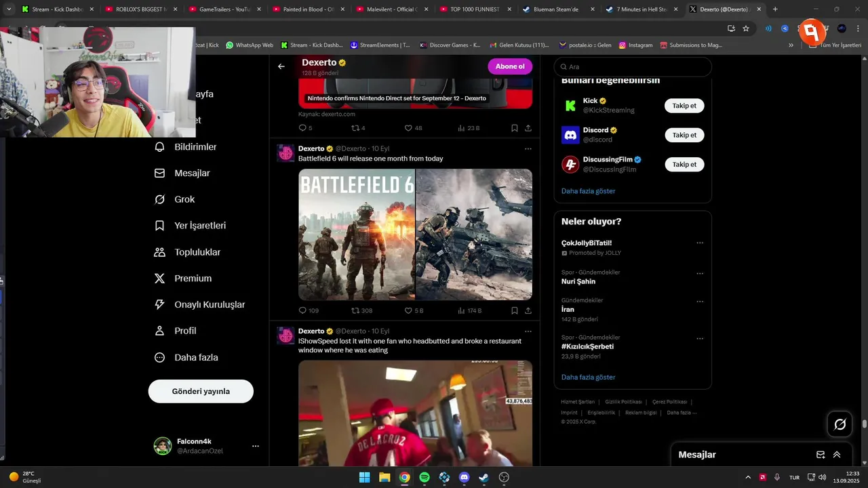Open the WhatsApp Web bookmark
868x488 pixels.
pyautogui.click(x=250, y=45)
